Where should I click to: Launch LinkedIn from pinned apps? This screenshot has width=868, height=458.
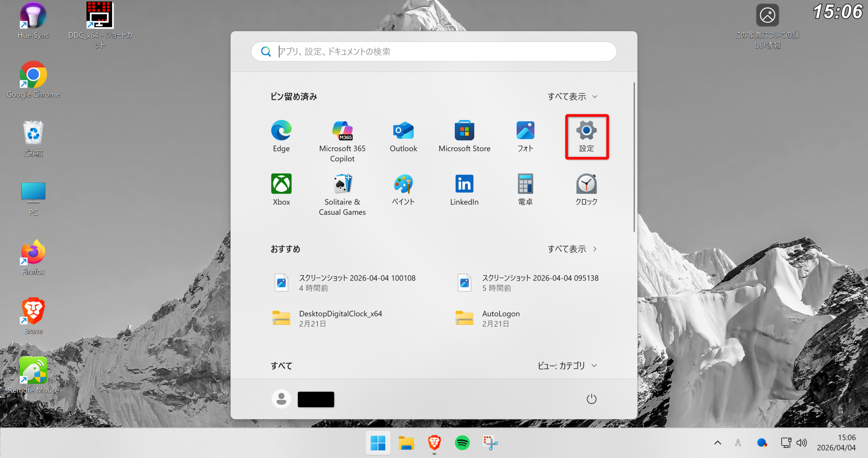(464, 190)
